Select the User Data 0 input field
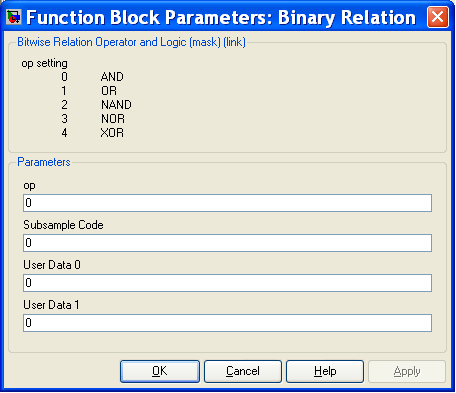Screen dimensions: 456x393 point(227,283)
